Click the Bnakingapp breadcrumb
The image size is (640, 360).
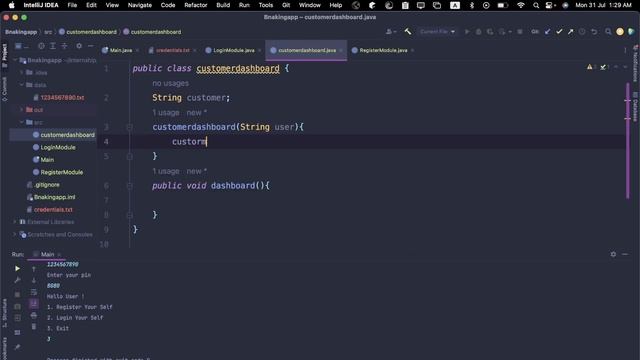click(x=21, y=32)
